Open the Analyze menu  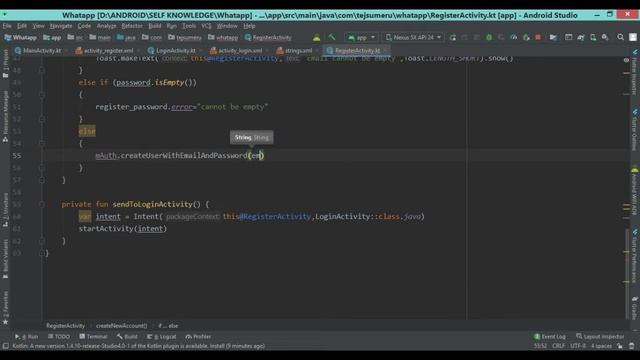(106, 26)
